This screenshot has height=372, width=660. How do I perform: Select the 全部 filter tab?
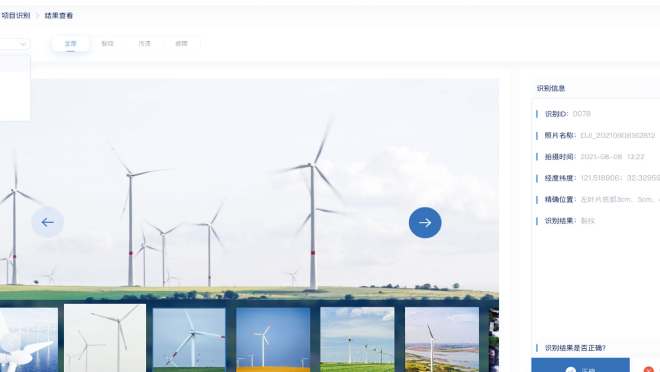click(x=71, y=43)
